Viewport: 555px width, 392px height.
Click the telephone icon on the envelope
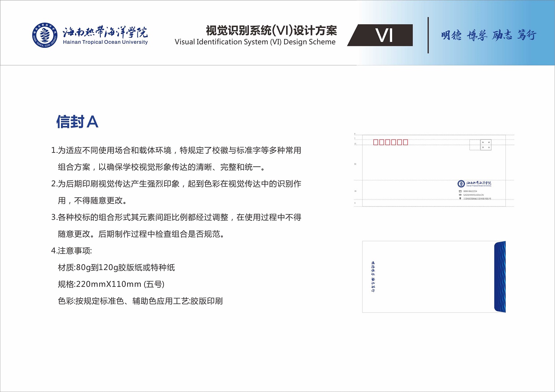point(460,191)
